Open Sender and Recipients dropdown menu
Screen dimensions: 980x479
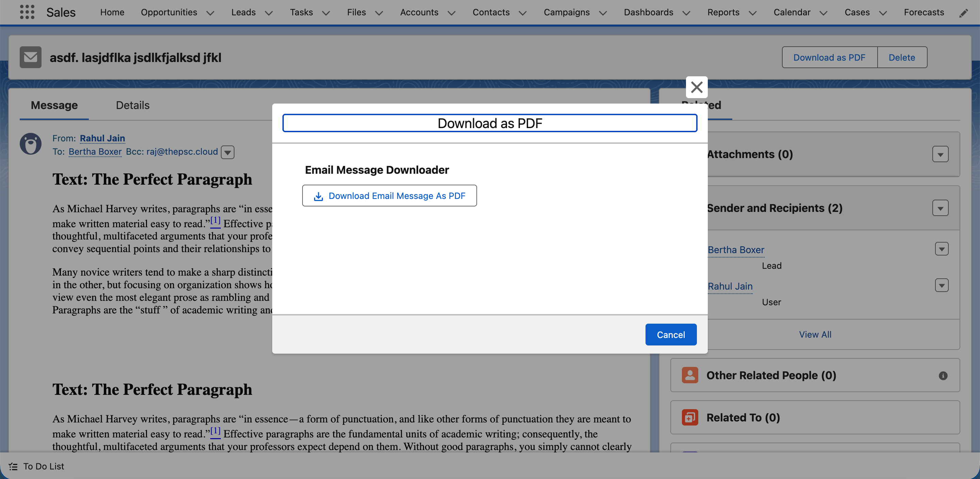tap(940, 208)
